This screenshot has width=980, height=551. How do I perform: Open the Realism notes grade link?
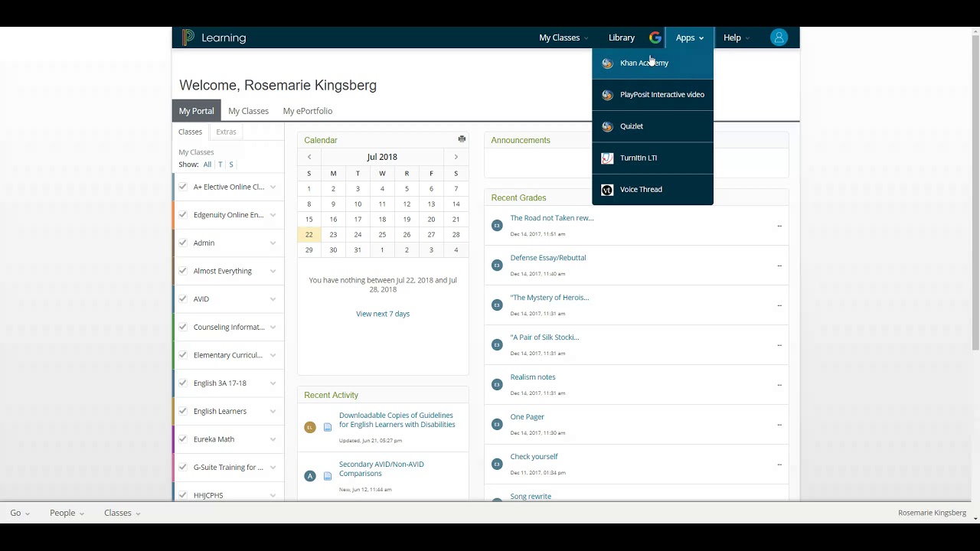point(533,377)
